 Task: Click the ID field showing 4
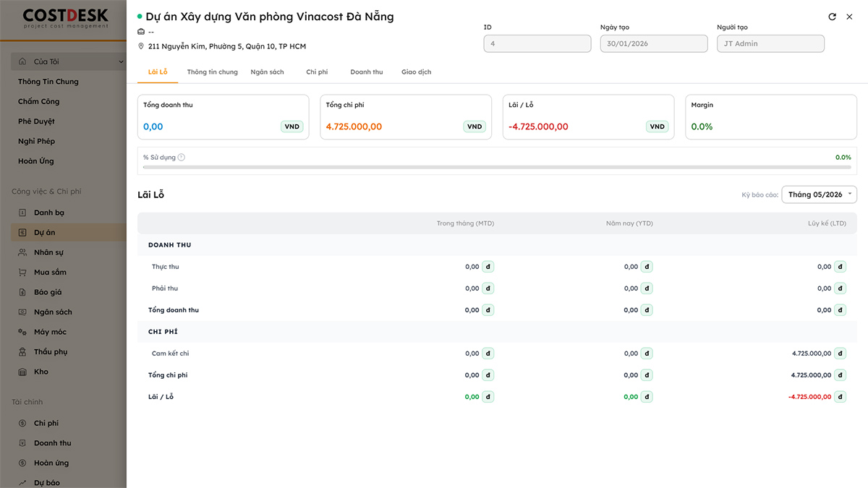point(537,43)
